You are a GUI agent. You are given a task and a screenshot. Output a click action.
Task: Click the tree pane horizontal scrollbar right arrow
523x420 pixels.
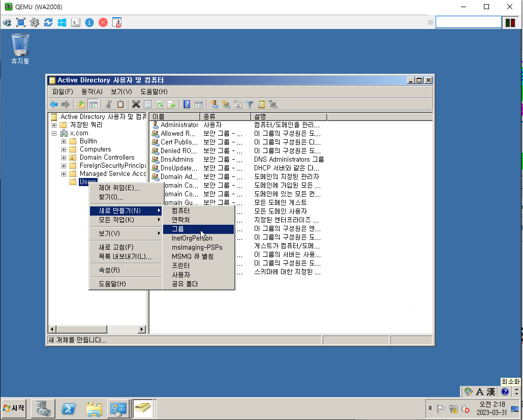point(142,329)
